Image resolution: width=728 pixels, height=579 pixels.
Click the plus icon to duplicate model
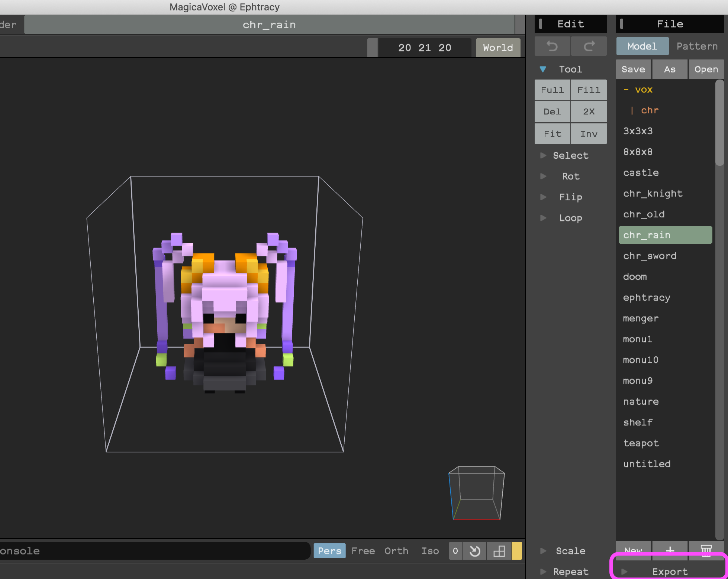670,549
